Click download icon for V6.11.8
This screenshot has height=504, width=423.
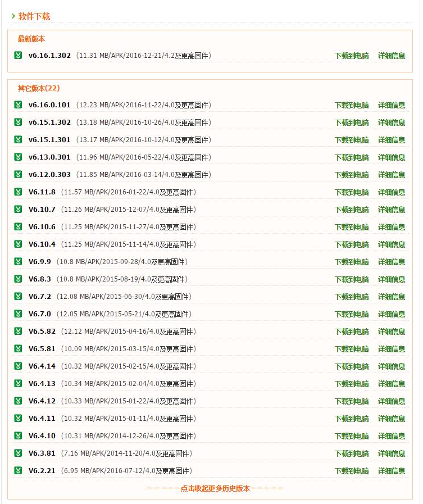(18, 192)
